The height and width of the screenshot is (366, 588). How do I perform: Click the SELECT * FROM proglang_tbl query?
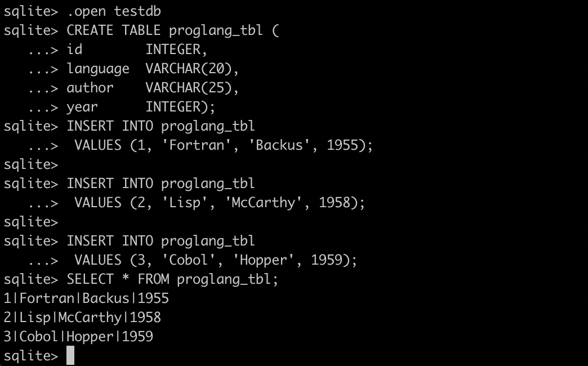point(172,279)
